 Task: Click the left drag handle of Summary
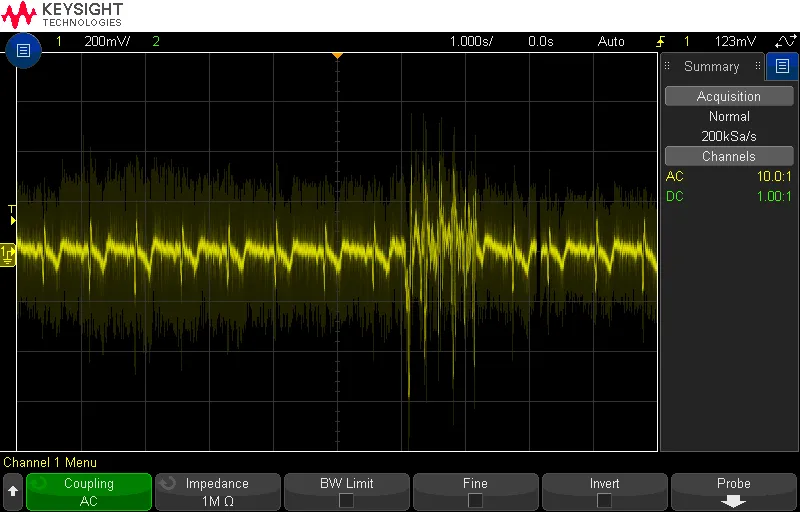click(667, 66)
